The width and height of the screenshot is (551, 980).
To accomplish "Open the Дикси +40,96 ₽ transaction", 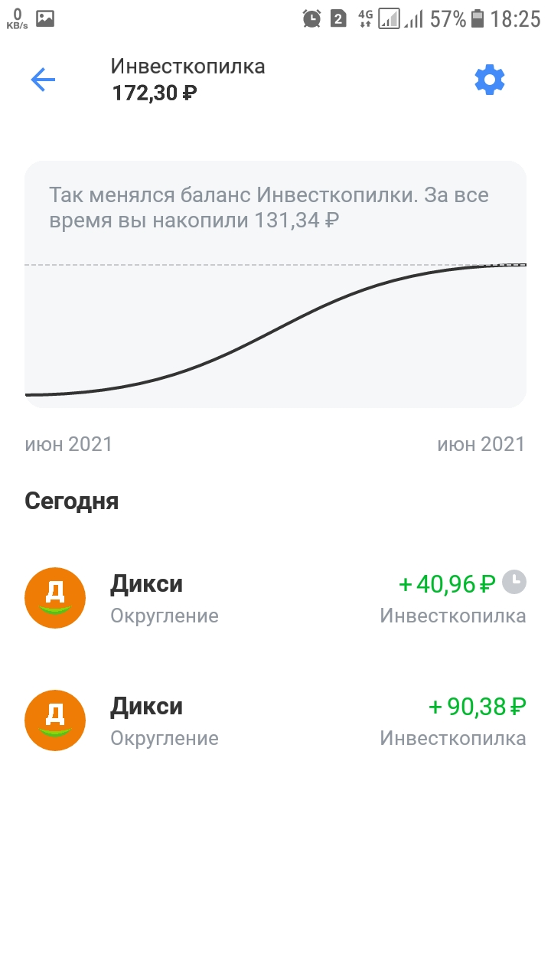I will [275, 598].
